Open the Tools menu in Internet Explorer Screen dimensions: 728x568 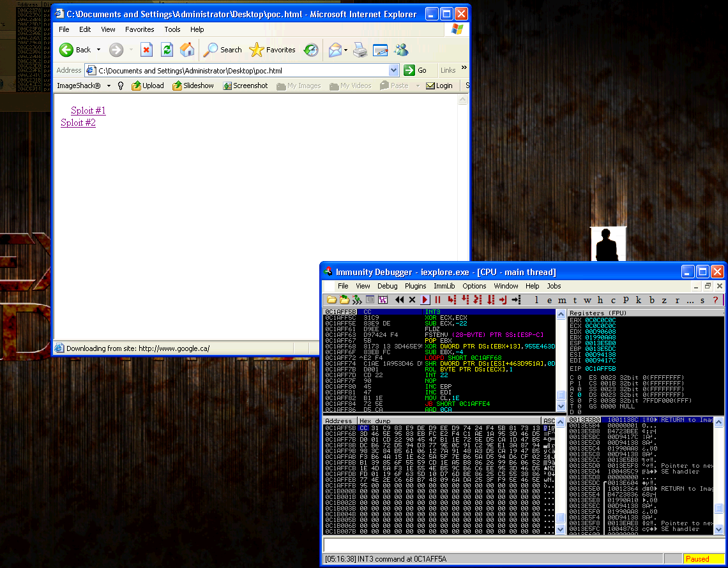pyautogui.click(x=172, y=29)
